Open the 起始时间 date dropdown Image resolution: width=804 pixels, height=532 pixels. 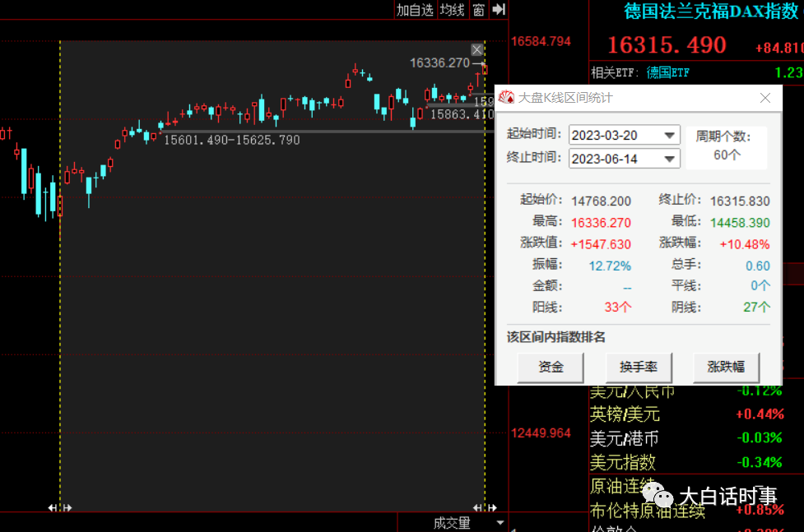point(669,136)
